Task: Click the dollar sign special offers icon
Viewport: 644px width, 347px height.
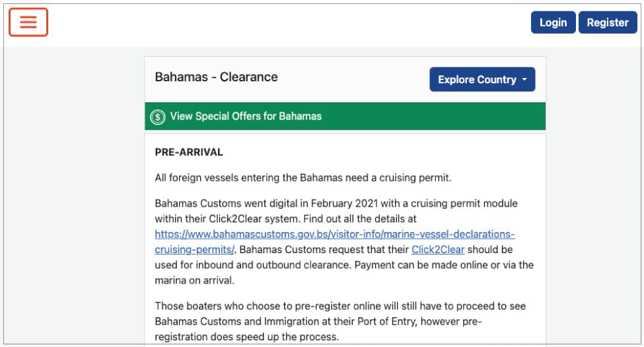Action: click(x=157, y=117)
